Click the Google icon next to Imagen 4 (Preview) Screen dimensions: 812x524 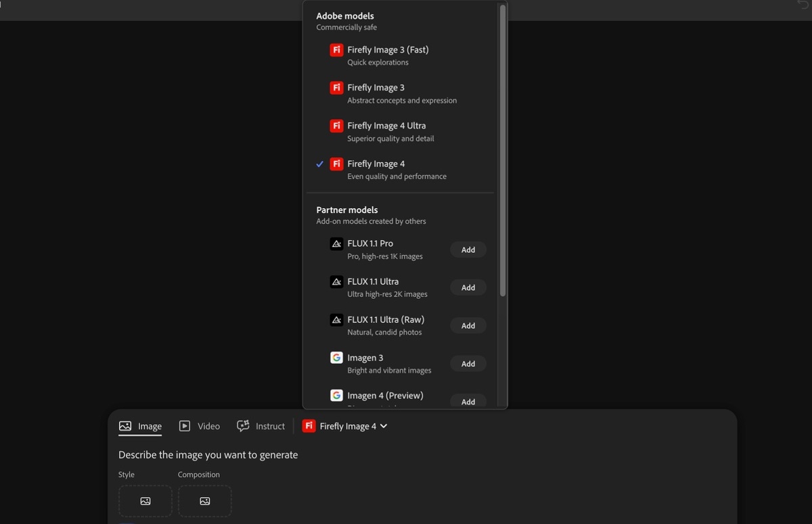click(x=336, y=396)
